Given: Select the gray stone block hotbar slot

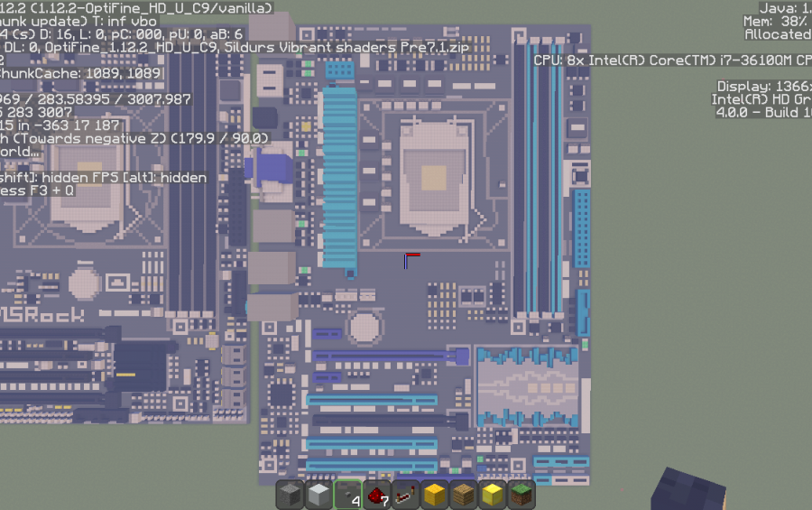Looking at the screenshot, I should coord(290,495).
